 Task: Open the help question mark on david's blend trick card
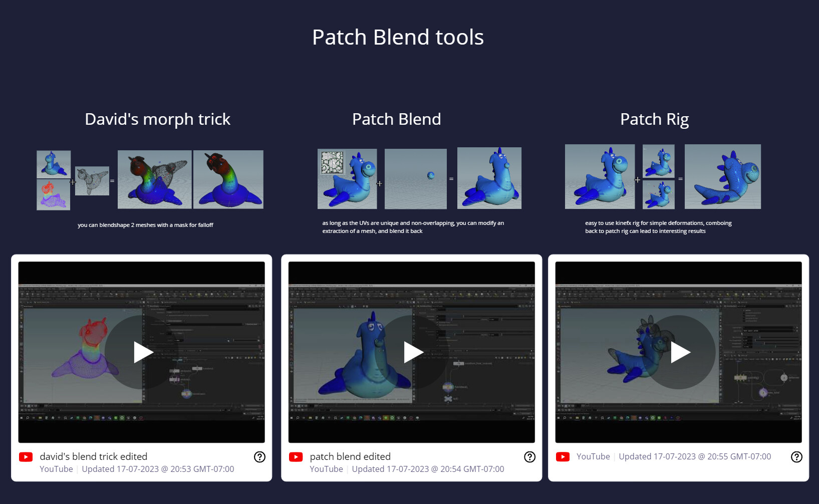[x=259, y=456]
